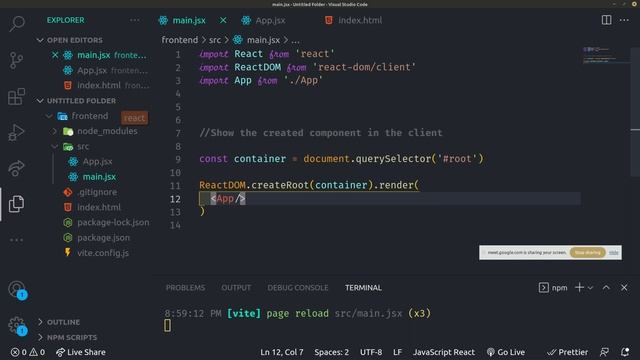This screenshot has height=360, width=640.
Task: Maximize the panel size chevron
Action: pos(606,287)
